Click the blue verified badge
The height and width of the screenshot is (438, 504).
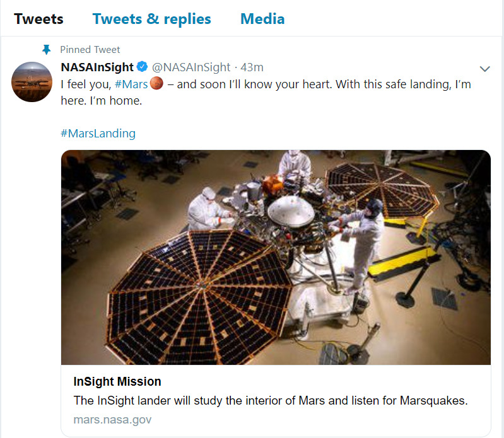[x=143, y=67]
